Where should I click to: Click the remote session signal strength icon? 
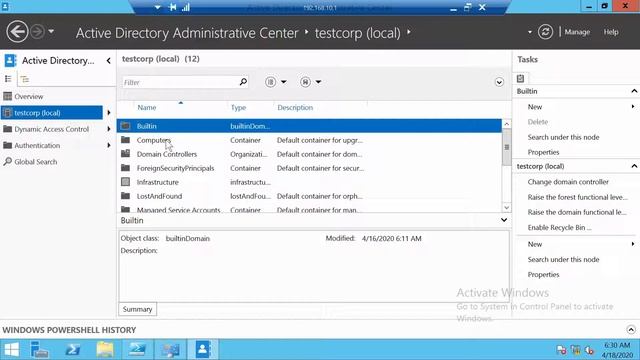pyautogui.click(x=186, y=7)
